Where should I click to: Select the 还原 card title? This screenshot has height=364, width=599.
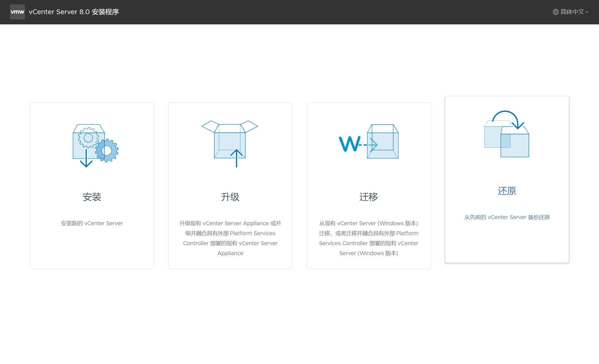(507, 191)
